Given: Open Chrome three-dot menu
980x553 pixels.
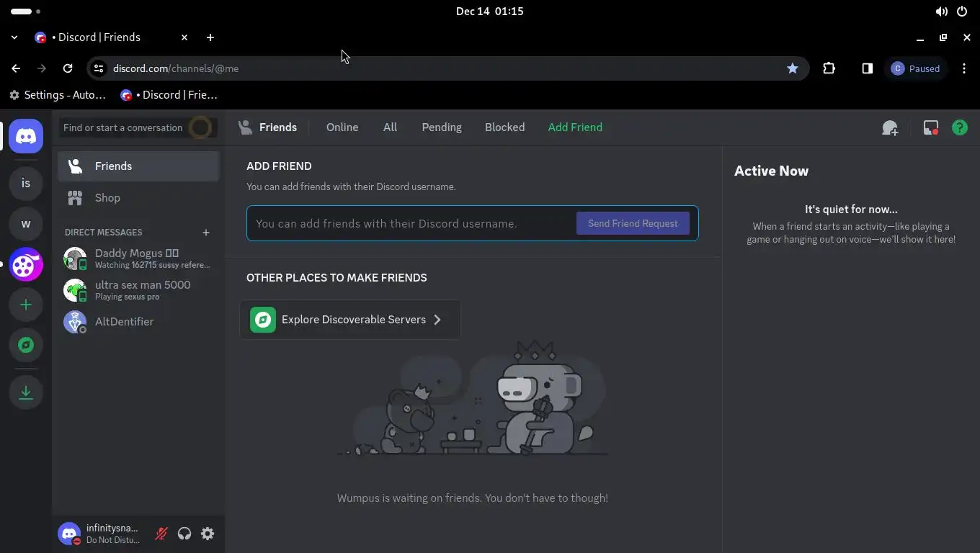Looking at the screenshot, I should 964,68.
